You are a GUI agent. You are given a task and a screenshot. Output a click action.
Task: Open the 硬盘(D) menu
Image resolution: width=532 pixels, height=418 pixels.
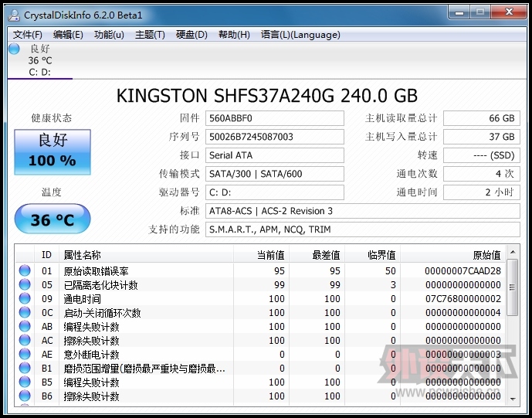pos(191,35)
